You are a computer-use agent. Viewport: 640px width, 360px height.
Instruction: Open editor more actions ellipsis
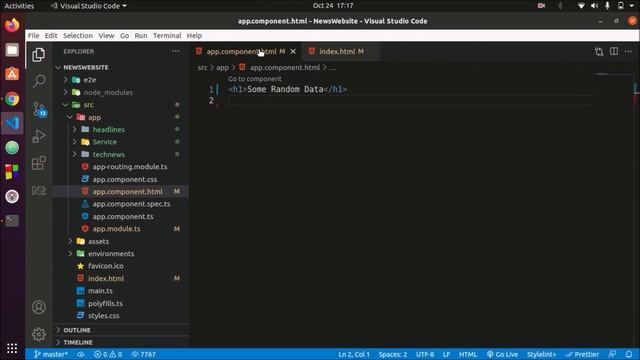tap(629, 51)
